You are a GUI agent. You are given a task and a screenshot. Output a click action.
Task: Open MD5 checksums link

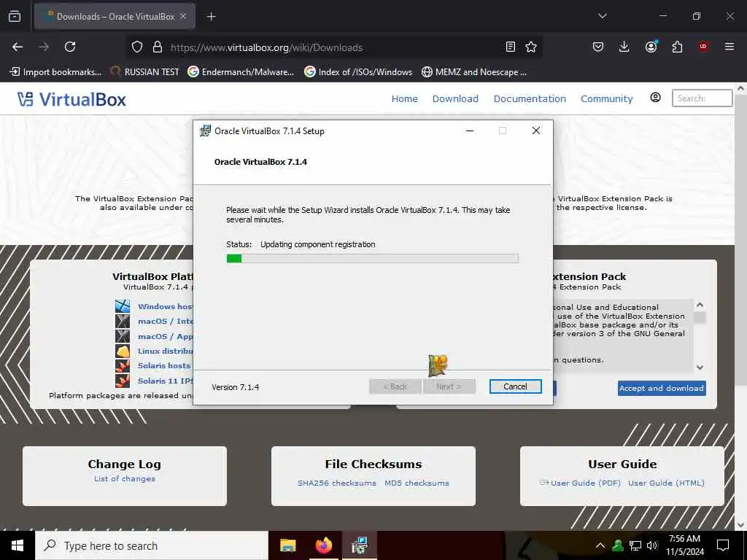(417, 483)
